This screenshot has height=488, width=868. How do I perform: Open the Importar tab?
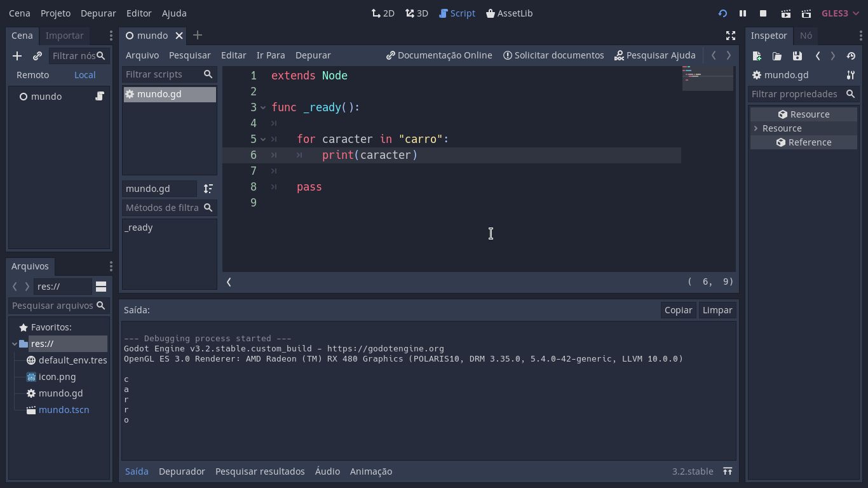(64, 36)
